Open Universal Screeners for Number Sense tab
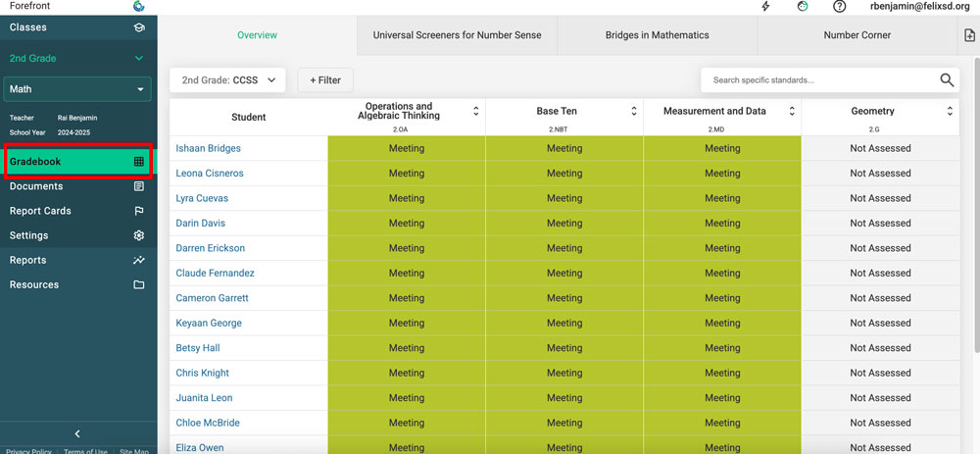The width and height of the screenshot is (980, 454). [457, 35]
